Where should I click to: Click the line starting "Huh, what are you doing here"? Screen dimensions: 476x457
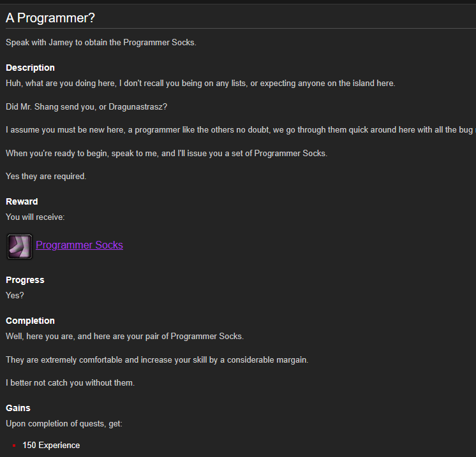200,83
